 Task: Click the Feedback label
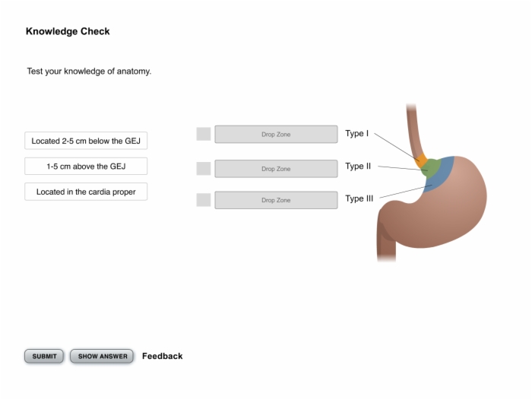162,356
